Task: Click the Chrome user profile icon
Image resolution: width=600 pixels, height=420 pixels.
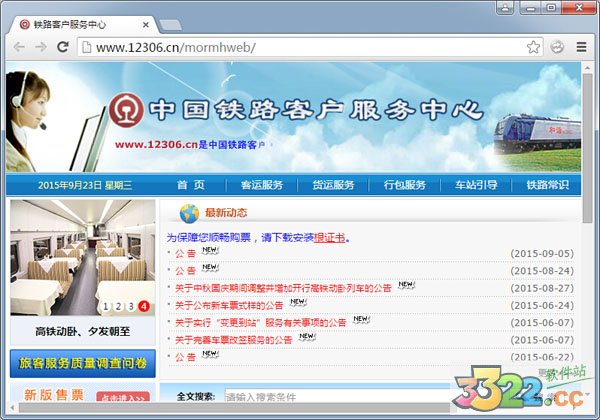Action: click(x=505, y=8)
